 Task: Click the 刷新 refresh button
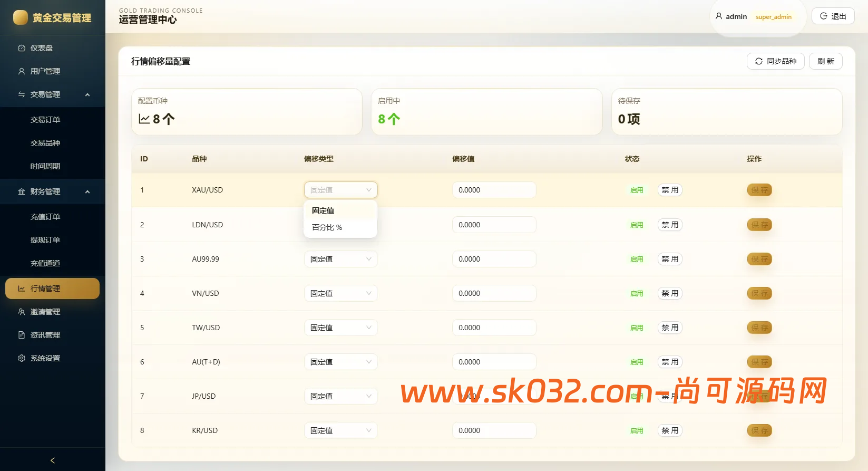click(x=826, y=61)
